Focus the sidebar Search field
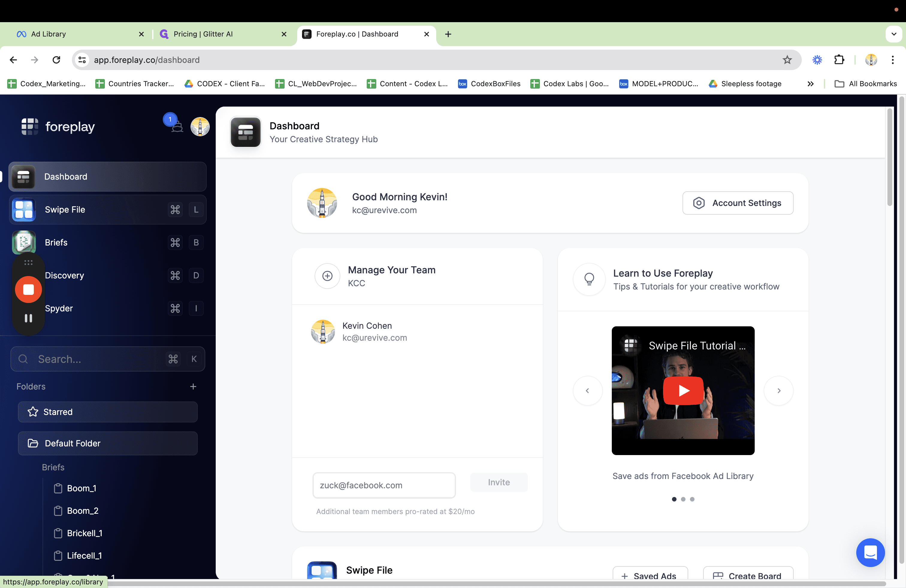The height and width of the screenshot is (588, 906). click(108, 359)
